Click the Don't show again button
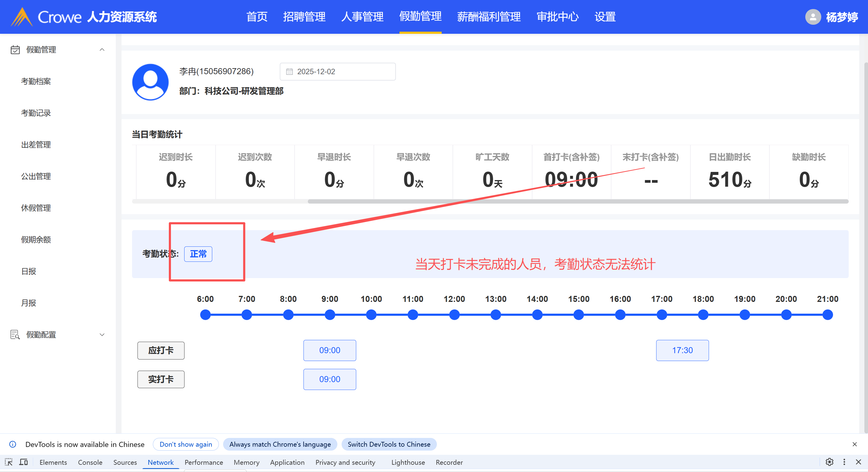The width and height of the screenshot is (868, 472). [x=186, y=444]
